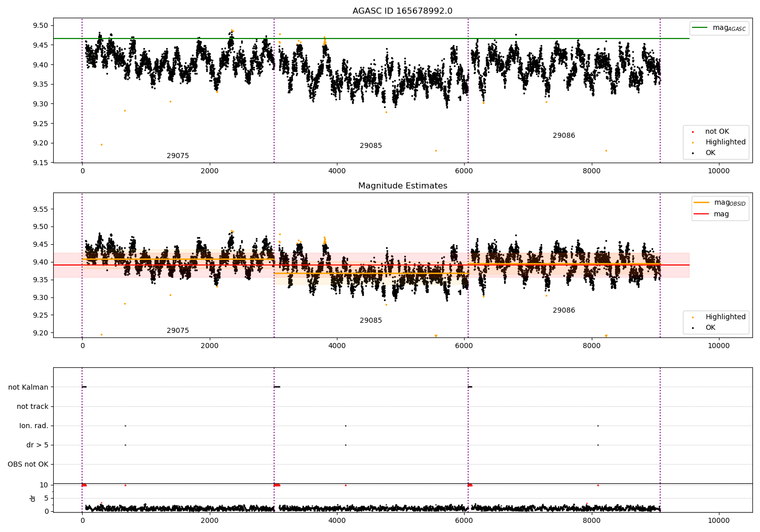Click obsid label 29075 in top plot

click(x=178, y=156)
